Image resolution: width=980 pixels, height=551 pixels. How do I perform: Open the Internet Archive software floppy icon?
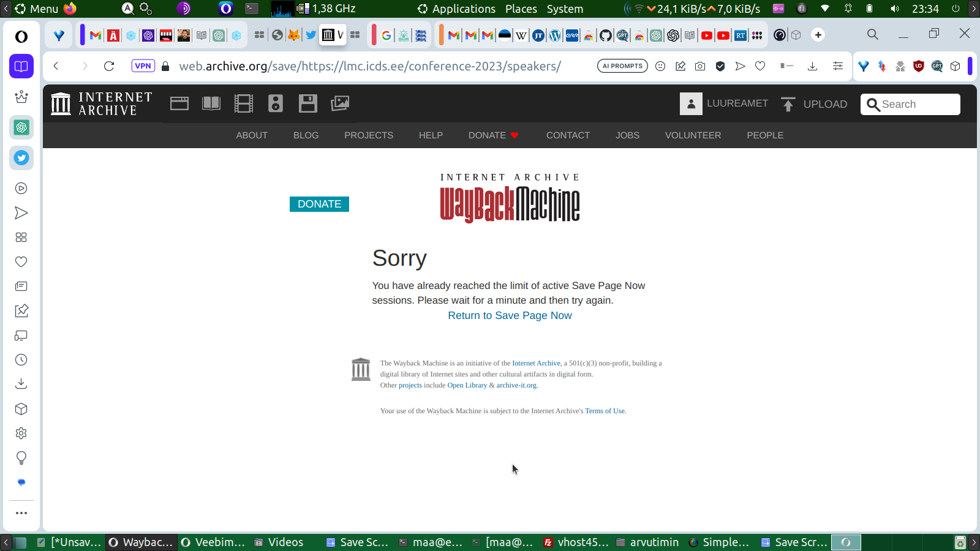[308, 103]
